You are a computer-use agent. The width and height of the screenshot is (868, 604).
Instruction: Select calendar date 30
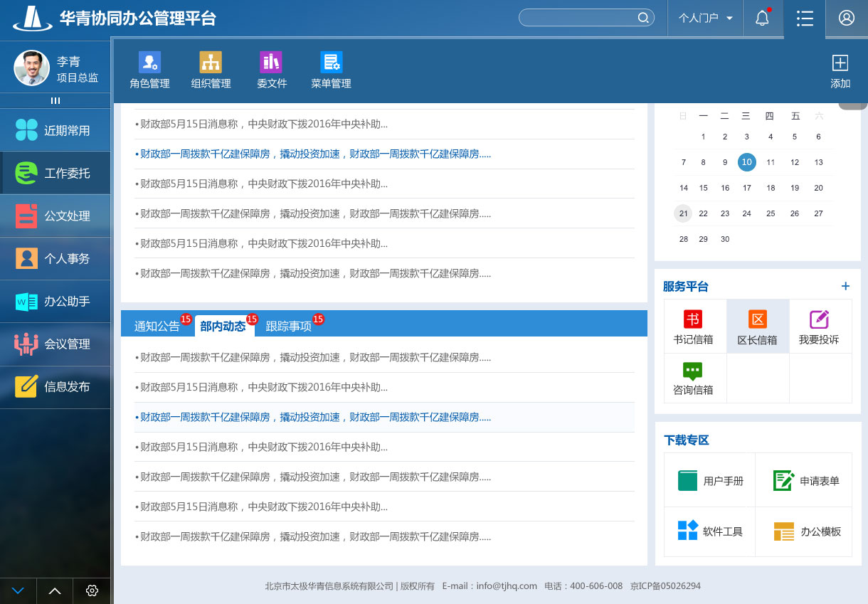[725, 239]
